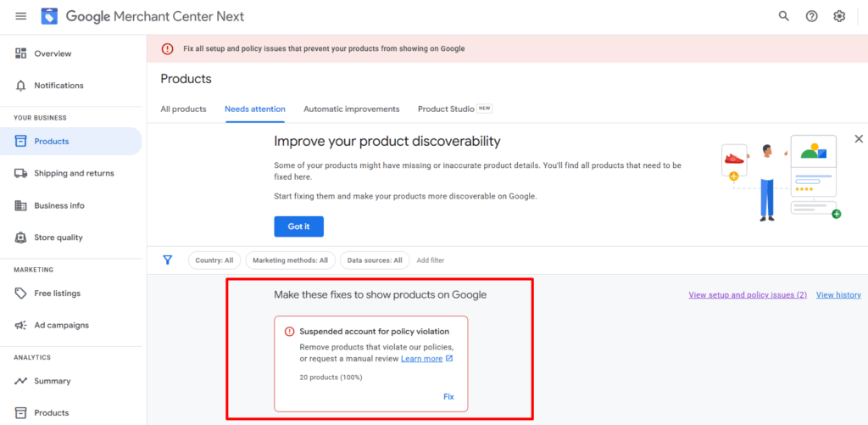Open the Marketing methods: All filter chip
868x425 pixels.
click(291, 260)
